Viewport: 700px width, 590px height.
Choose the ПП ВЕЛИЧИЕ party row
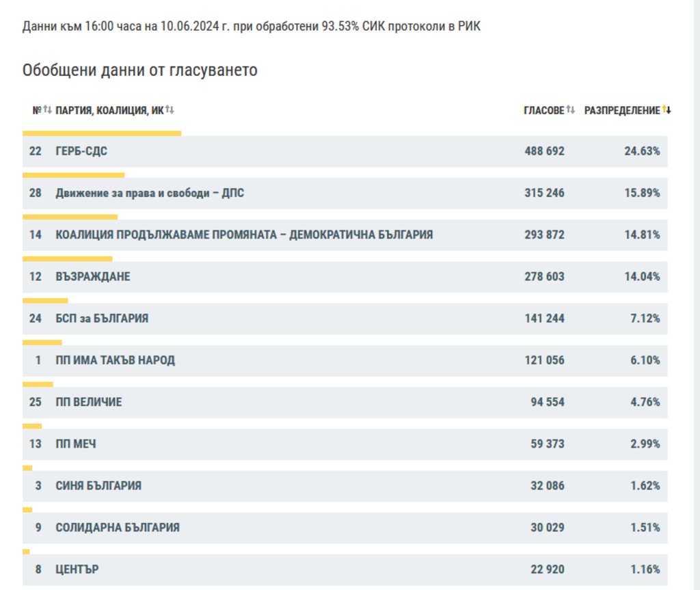89,402
